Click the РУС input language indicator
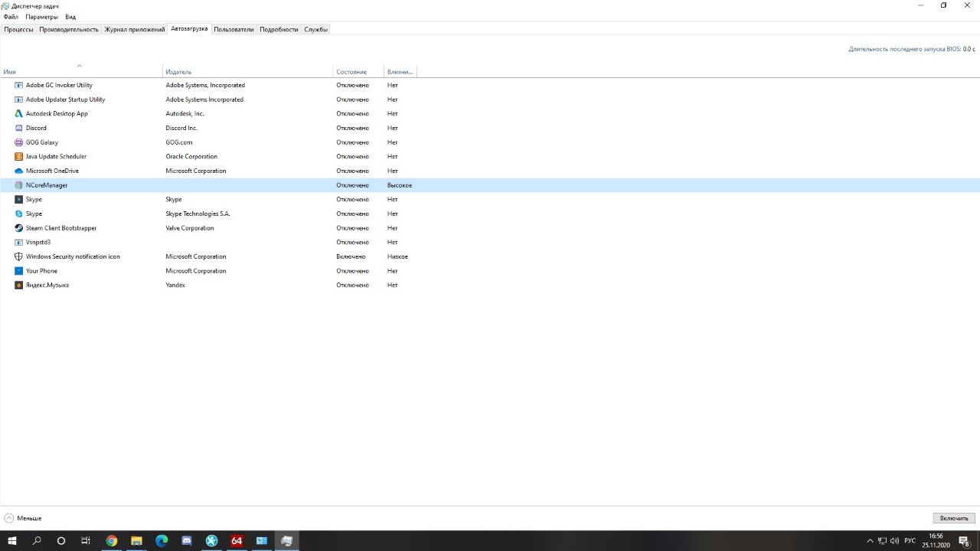The height and width of the screenshot is (551, 980). [910, 541]
